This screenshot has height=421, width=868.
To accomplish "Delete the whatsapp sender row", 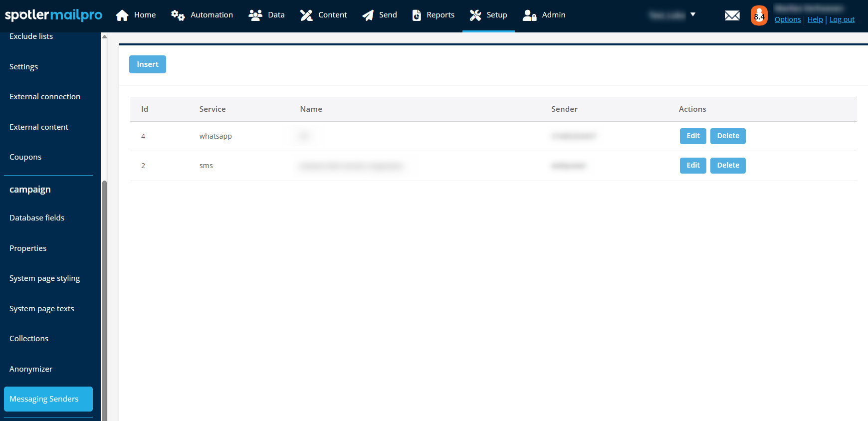I will tap(728, 136).
